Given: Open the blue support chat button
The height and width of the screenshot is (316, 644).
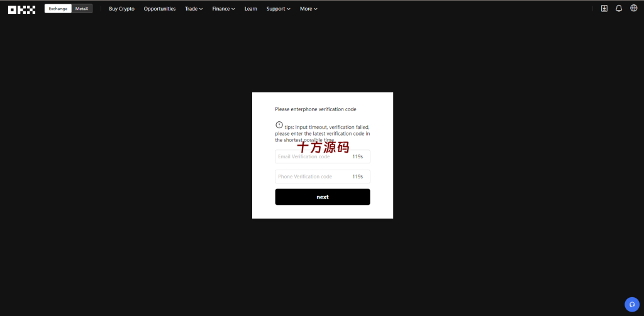Looking at the screenshot, I should pos(632,304).
